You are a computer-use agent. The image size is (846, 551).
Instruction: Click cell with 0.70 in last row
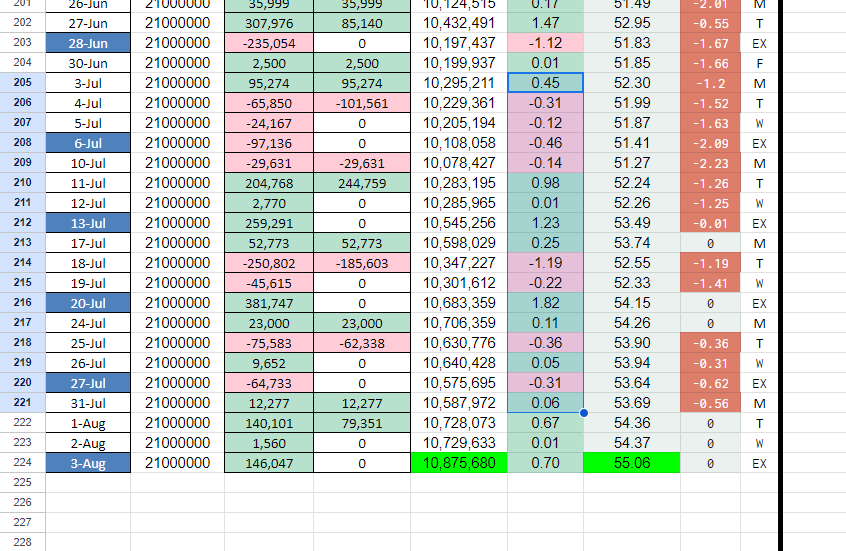tap(545, 463)
